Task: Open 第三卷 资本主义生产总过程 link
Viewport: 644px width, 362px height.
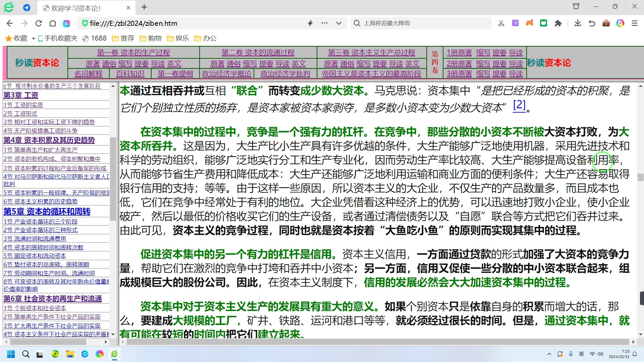Action: coord(372,53)
